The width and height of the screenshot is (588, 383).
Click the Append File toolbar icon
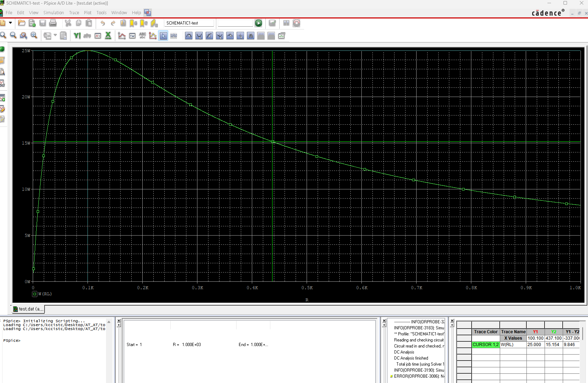pos(32,23)
